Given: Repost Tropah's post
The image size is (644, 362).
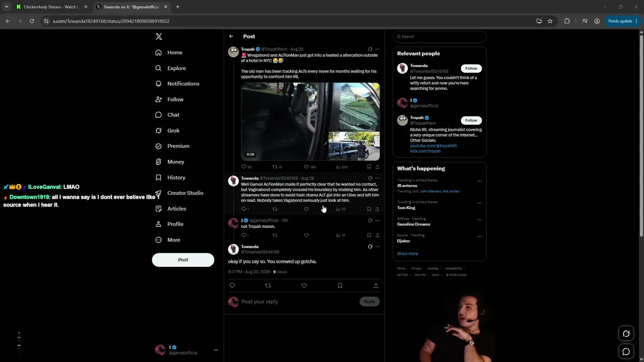Looking at the screenshot, I should 275,167.
